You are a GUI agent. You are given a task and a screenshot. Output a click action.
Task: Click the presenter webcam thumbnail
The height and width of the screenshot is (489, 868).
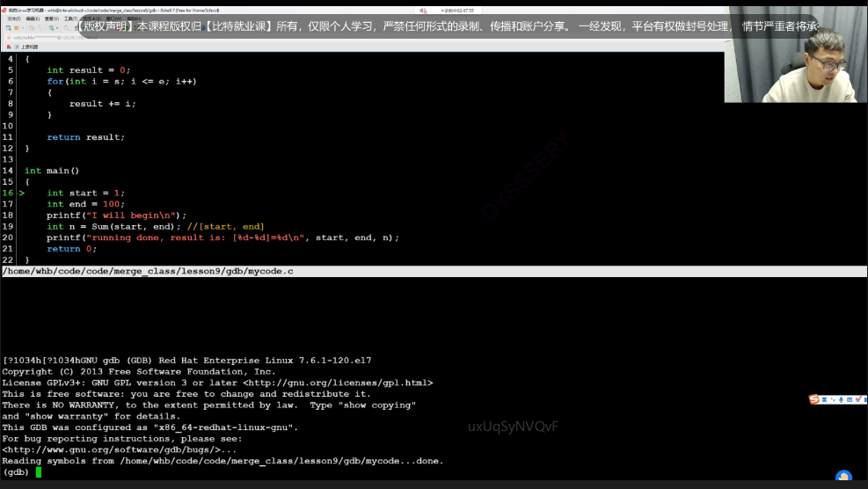pos(795,77)
